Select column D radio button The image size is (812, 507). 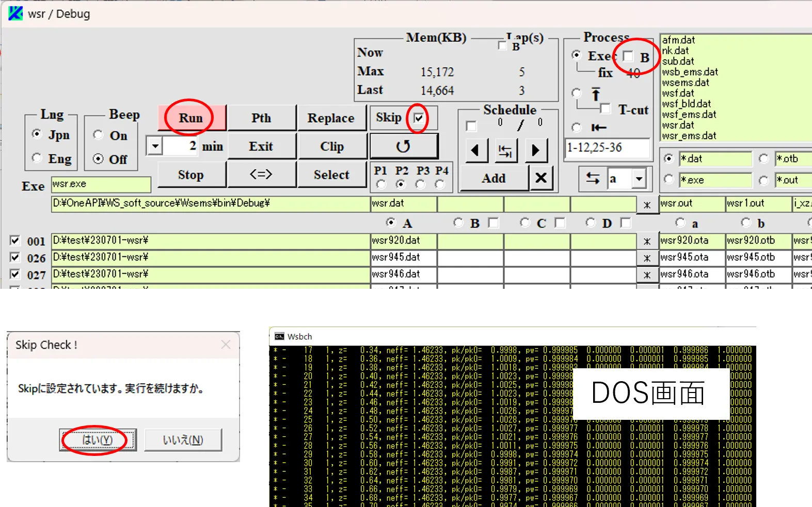591,222
